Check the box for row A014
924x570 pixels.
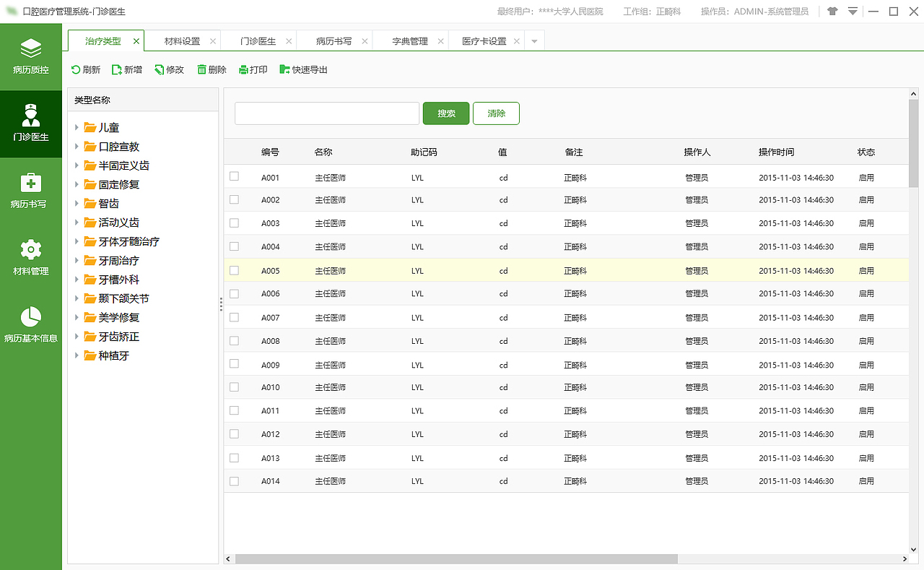pos(234,480)
